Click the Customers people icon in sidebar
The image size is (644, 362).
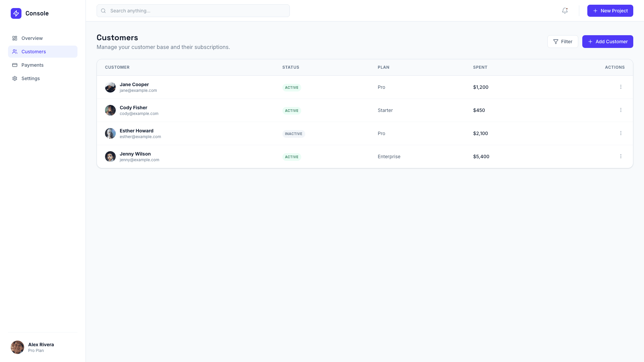pos(14,52)
